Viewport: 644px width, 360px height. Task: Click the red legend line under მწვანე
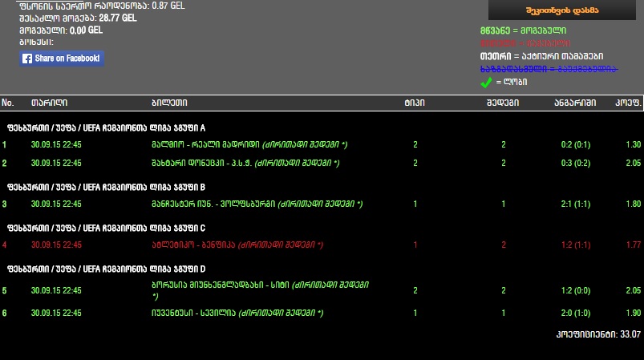[525, 43]
